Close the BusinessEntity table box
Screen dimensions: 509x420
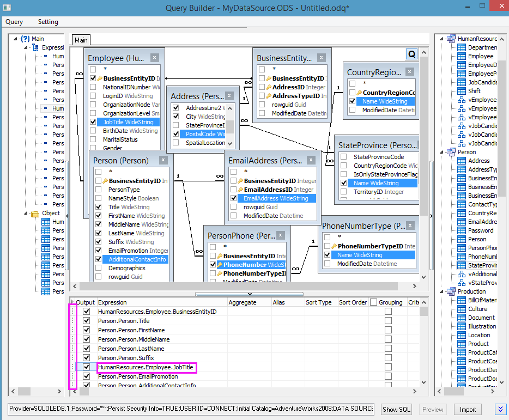321,58
